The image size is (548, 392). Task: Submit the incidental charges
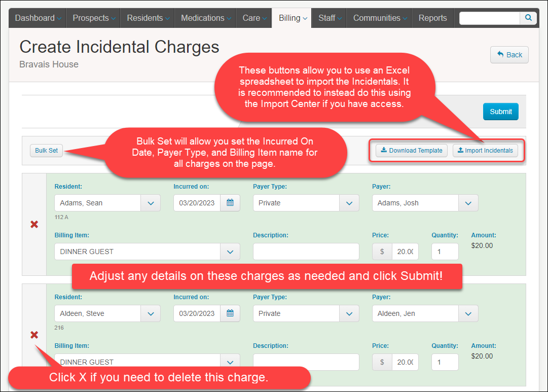[x=500, y=112]
